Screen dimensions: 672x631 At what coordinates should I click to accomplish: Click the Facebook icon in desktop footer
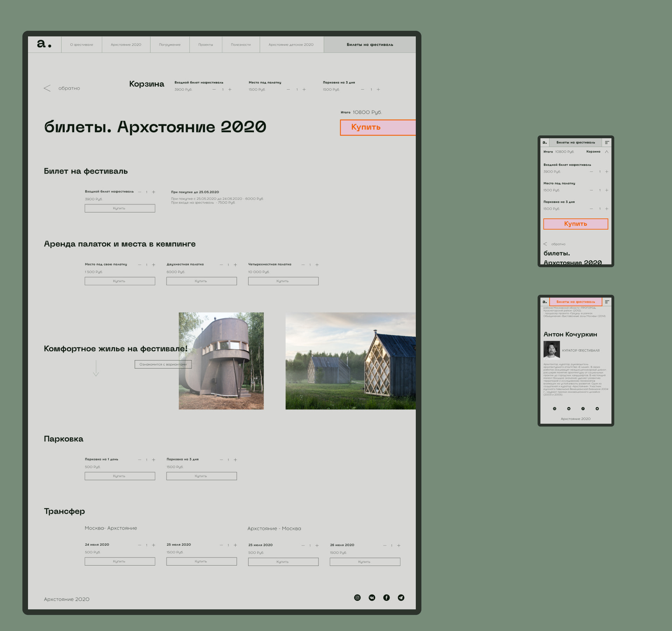[x=386, y=597]
